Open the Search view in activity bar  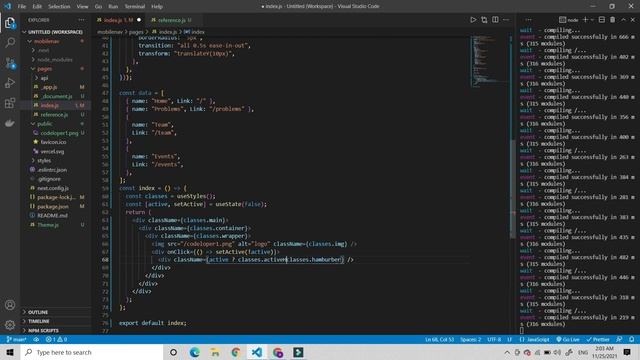(10, 42)
